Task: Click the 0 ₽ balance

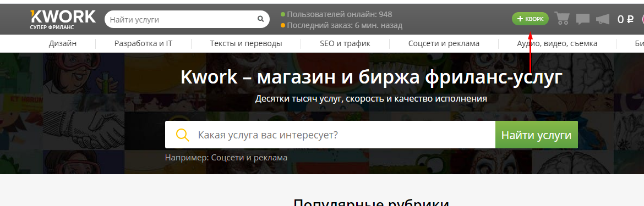Action: 625,19
